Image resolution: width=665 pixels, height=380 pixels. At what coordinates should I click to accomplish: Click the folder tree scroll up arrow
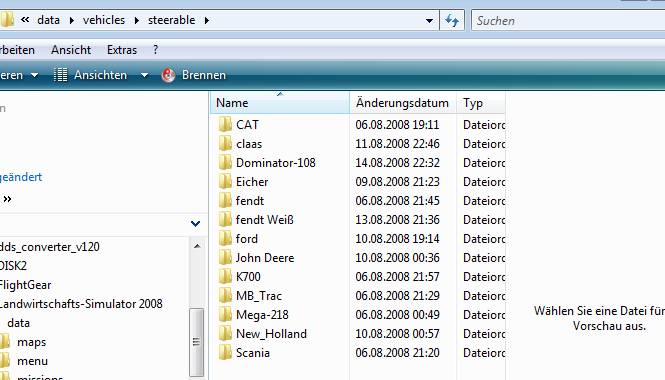click(x=197, y=246)
